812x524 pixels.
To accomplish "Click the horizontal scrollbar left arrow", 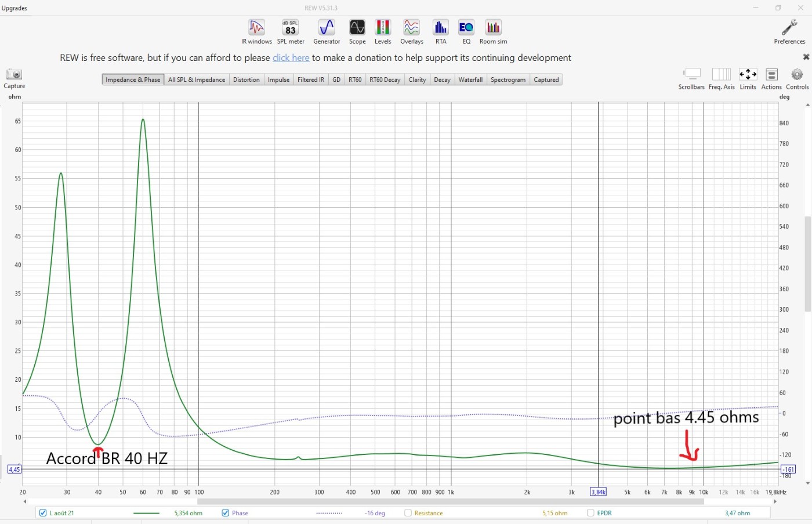I will [x=25, y=501].
